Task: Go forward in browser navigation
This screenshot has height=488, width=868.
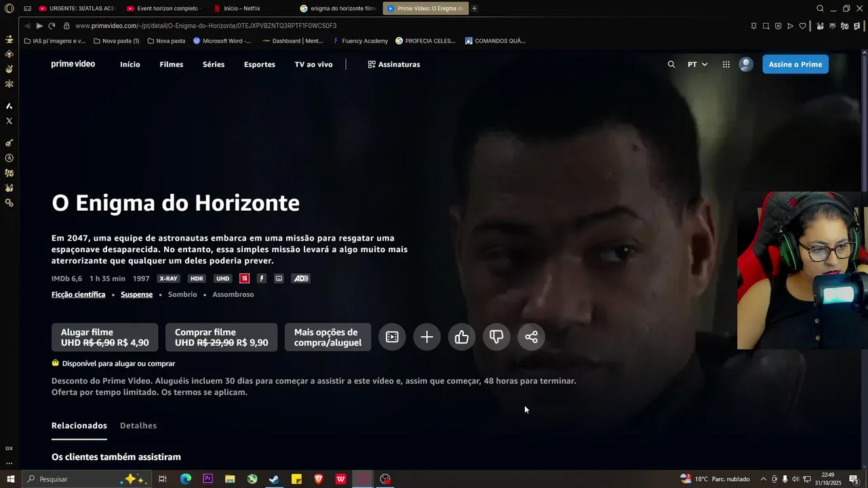Action: (39, 26)
